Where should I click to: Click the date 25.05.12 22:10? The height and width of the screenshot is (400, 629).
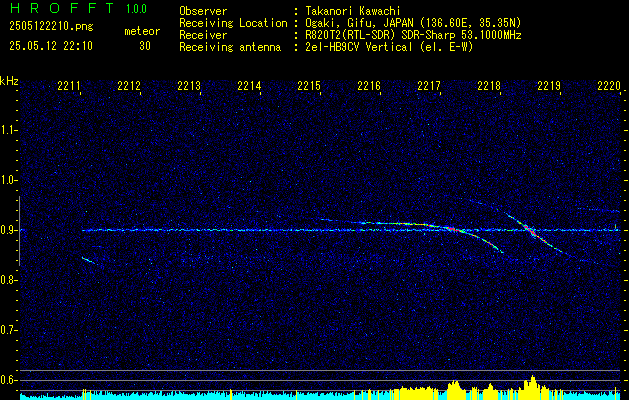51,46
